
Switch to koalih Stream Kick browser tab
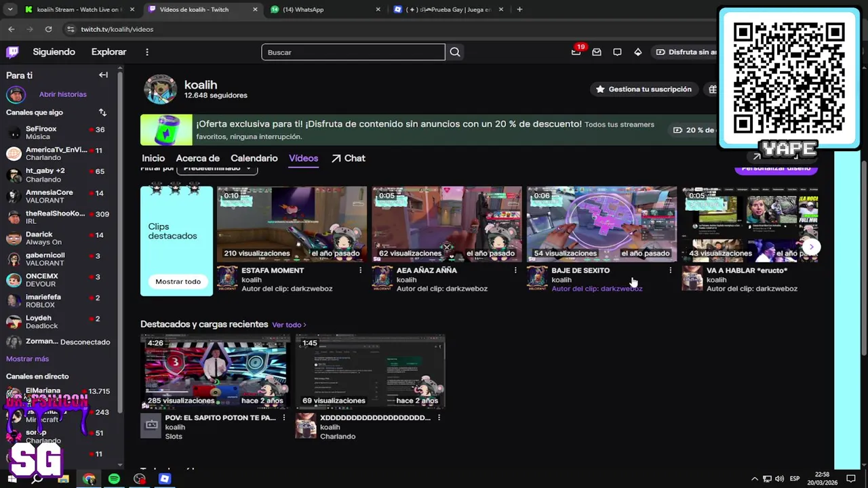(x=79, y=9)
